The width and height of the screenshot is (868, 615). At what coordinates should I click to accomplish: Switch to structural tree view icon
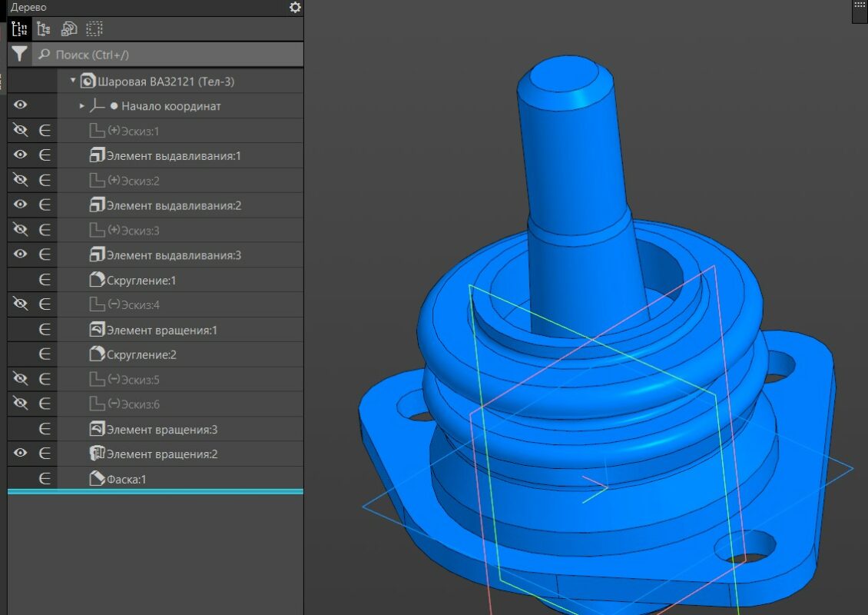coord(44,29)
